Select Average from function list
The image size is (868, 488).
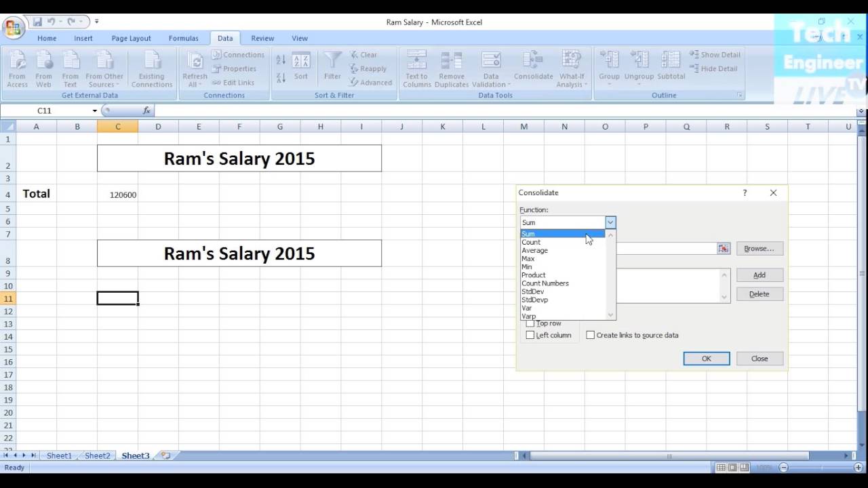(x=563, y=251)
